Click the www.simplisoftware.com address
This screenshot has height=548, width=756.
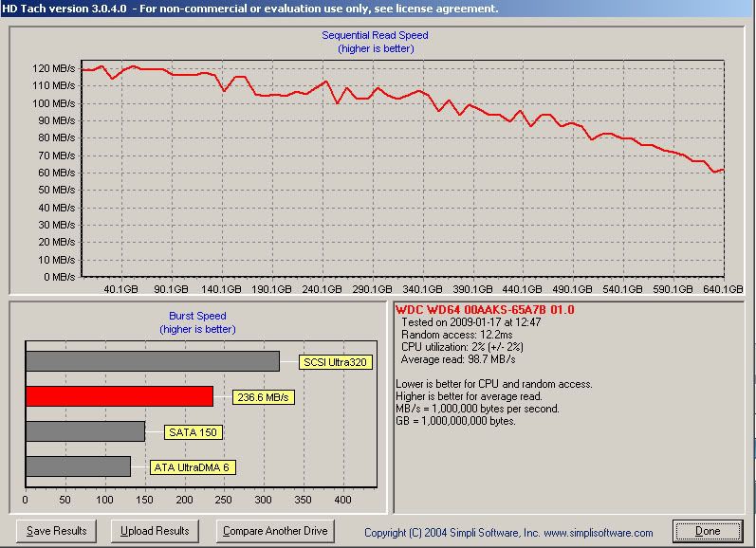[x=598, y=533]
